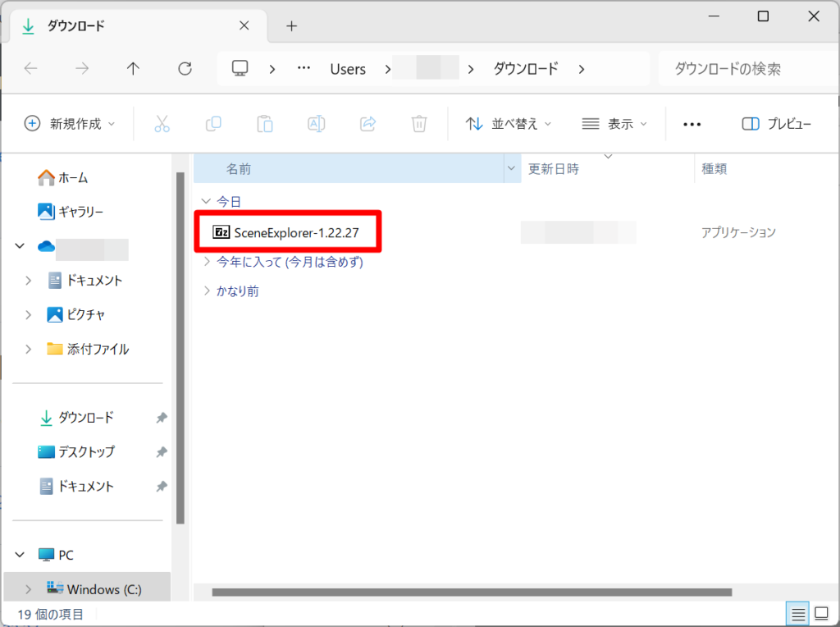Open the プレビュー (Preview) pane
The height and width of the screenshot is (627, 840).
(x=777, y=123)
